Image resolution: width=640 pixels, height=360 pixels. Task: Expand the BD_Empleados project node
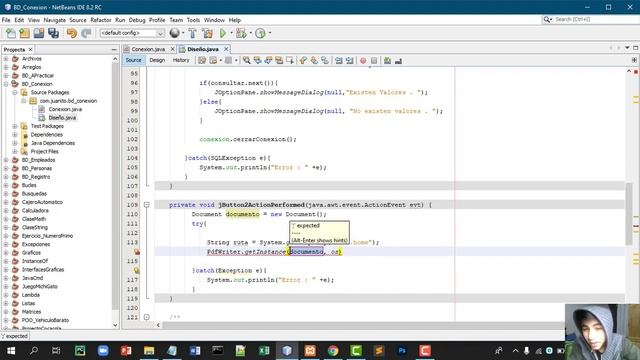(x=6, y=160)
